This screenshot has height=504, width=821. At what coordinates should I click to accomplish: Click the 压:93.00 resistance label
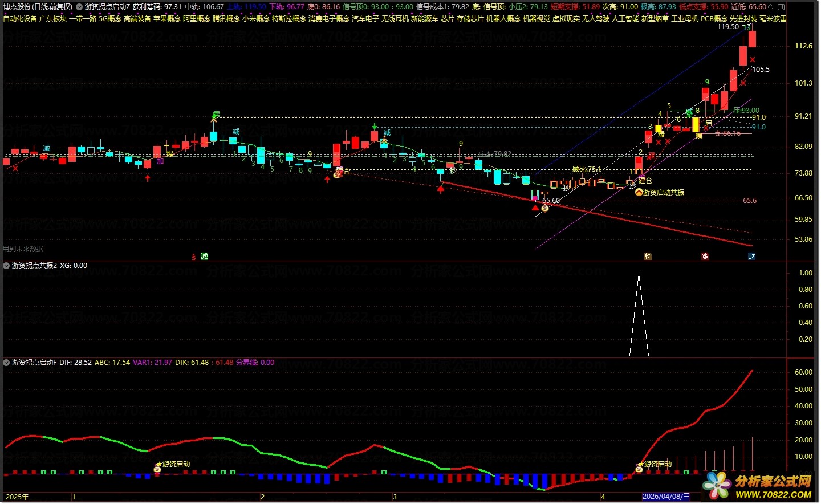pyautogui.click(x=746, y=111)
